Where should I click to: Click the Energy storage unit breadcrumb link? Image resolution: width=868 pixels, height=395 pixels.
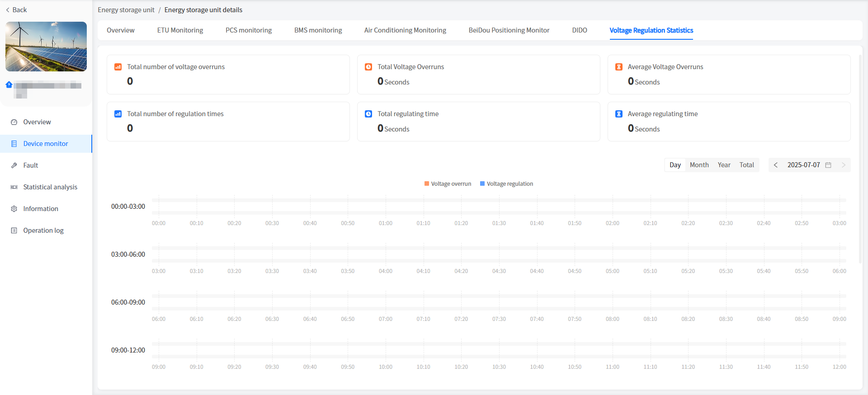tap(126, 10)
